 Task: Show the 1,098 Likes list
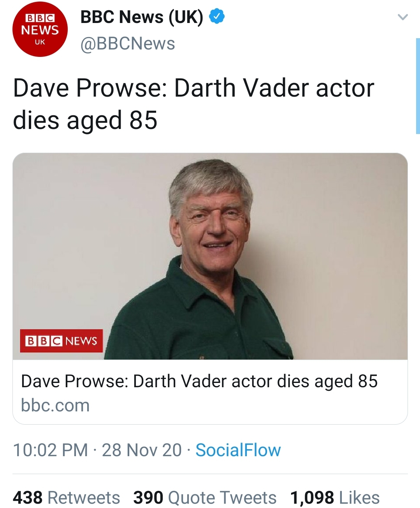(335, 497)
